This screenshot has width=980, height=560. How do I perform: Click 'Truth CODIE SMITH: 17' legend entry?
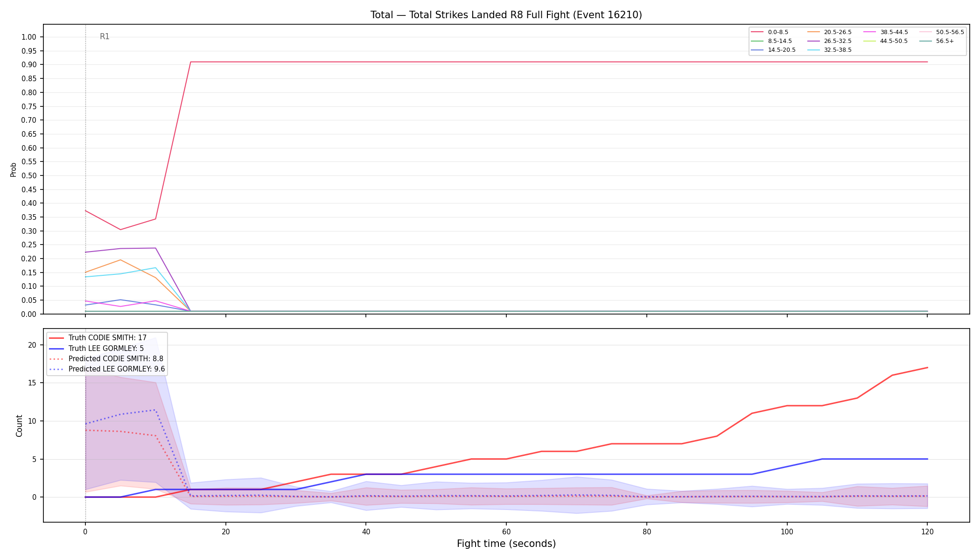98,338
